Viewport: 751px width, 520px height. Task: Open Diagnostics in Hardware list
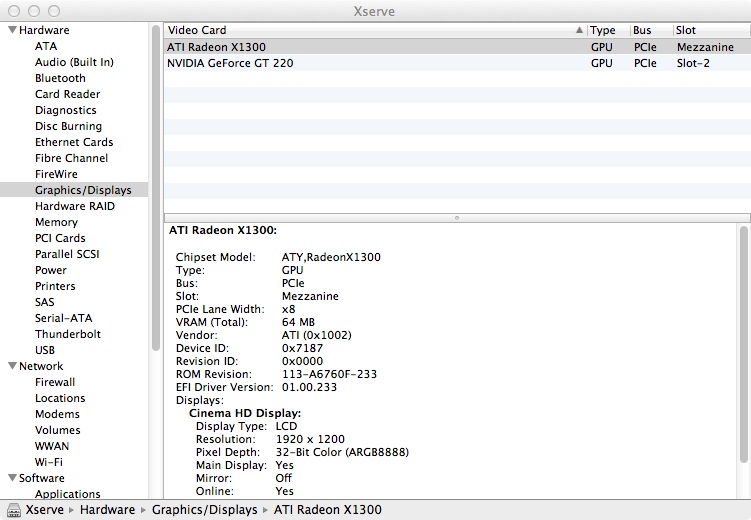(66, 110)
